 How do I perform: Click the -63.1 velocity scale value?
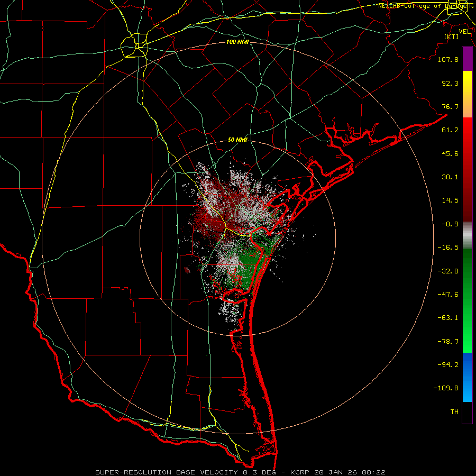click(448, 318)
